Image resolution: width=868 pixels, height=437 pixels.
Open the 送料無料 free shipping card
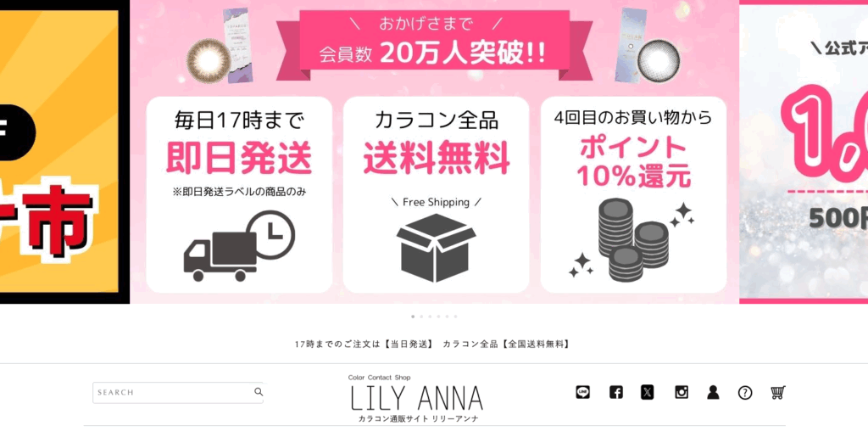[437, 195]
